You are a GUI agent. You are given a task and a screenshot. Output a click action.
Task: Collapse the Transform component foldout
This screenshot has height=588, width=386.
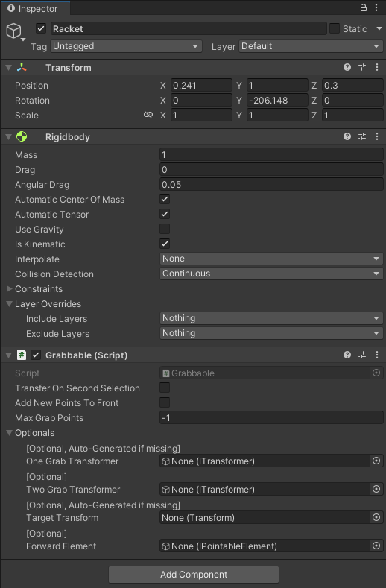tap(9, 68)
